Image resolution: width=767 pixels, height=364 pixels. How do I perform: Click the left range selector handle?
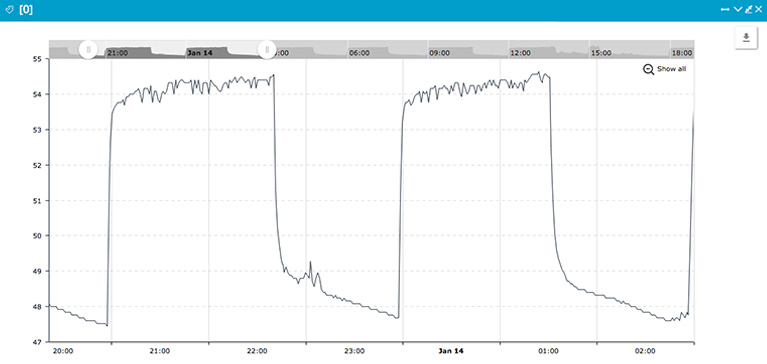click(x=89, y=49)
